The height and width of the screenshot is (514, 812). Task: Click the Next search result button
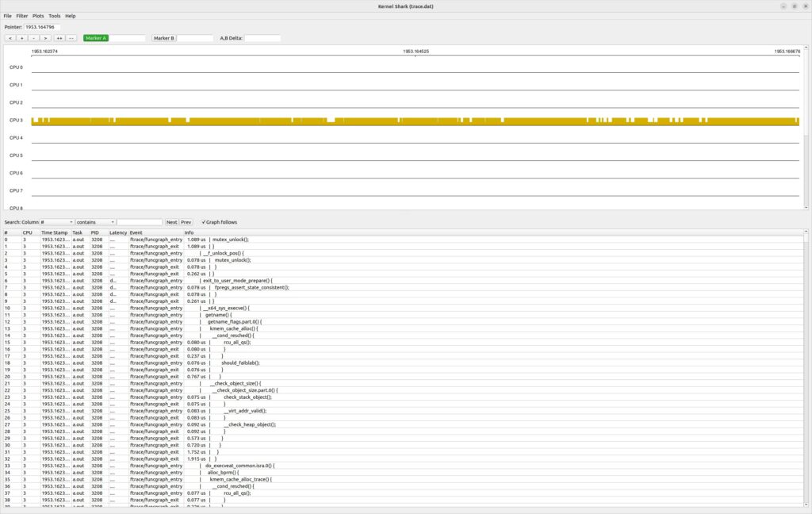(171, 222)
